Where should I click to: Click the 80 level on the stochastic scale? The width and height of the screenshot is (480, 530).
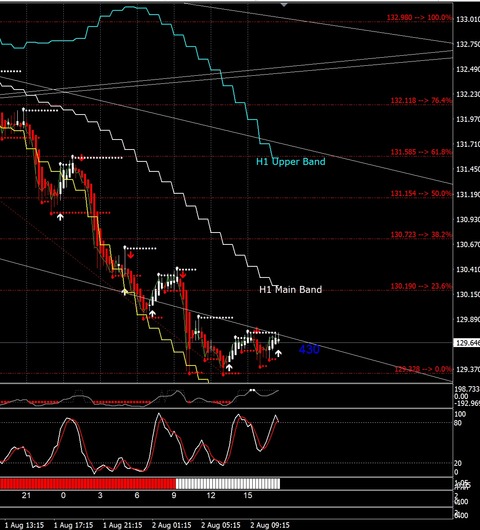(458, 423)
